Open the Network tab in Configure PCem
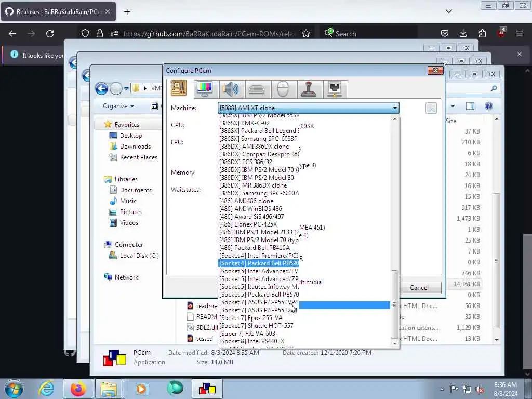This screenshot has width=532, height=399. pyautogui.click(x=335, y=89)
